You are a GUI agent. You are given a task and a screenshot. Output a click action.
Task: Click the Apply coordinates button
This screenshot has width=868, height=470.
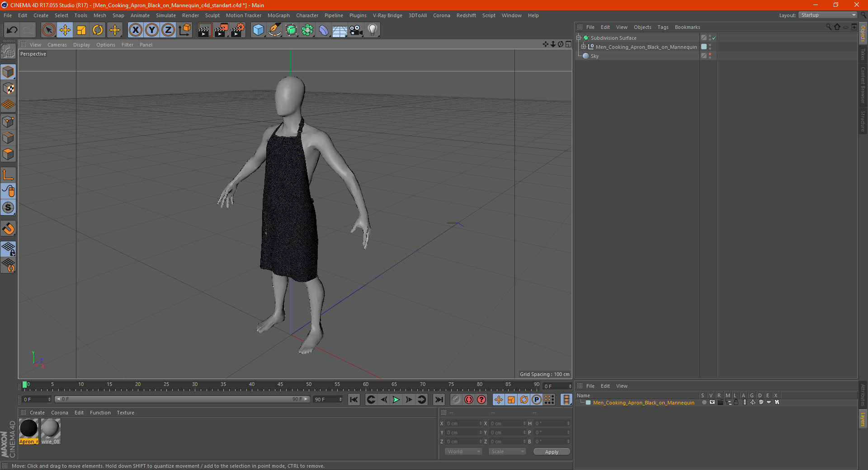coord(552,452)
